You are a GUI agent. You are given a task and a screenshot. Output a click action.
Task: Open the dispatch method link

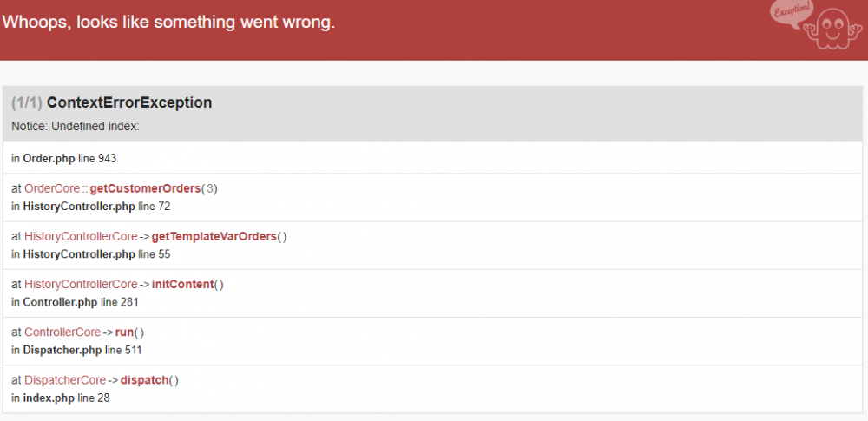click(x=144, y=379)
